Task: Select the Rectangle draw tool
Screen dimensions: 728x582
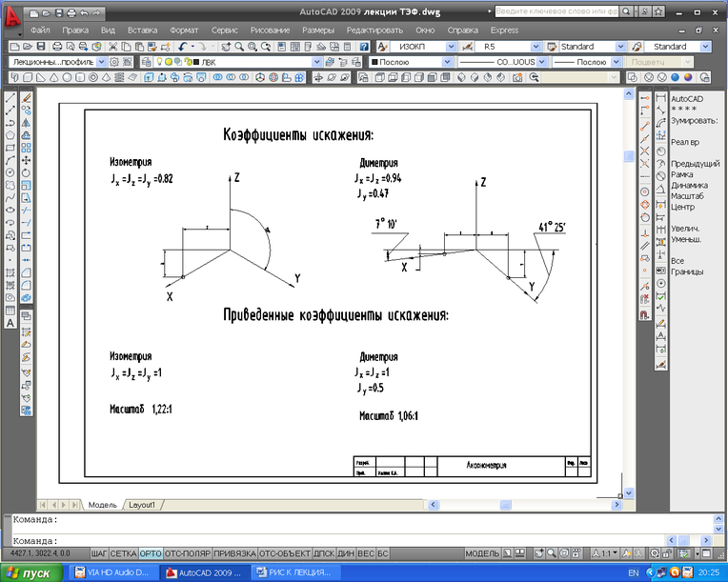Action: [10, 148]
